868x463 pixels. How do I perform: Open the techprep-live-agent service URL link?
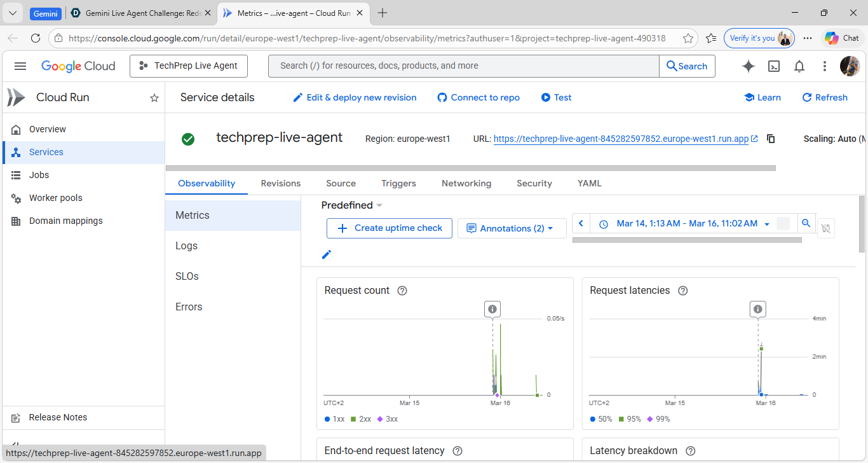click(621, 139)
